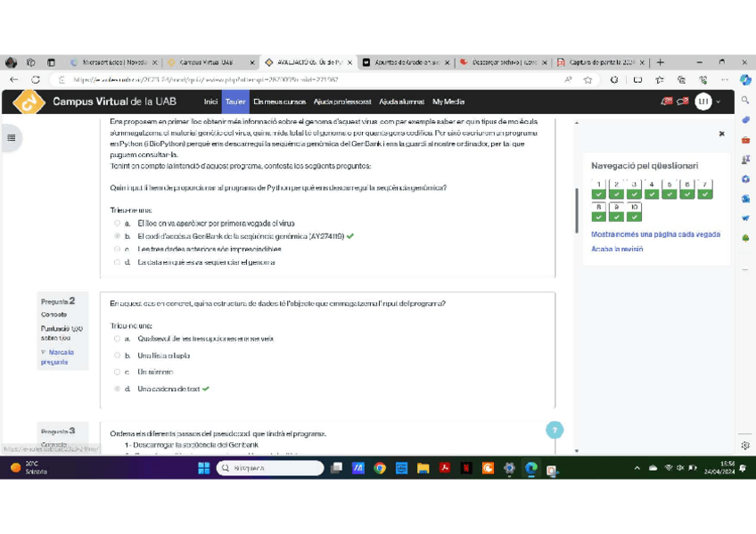756x534 pixels.
Task: Jump to question 7 in navigation
Action: [x=705, y=189]
